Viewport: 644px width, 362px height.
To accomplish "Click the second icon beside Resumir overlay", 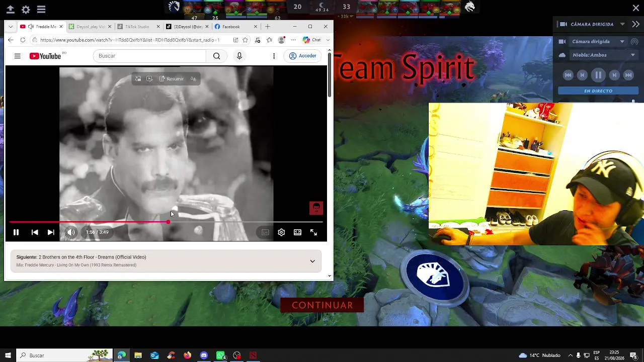I will [x=149, y=79].
